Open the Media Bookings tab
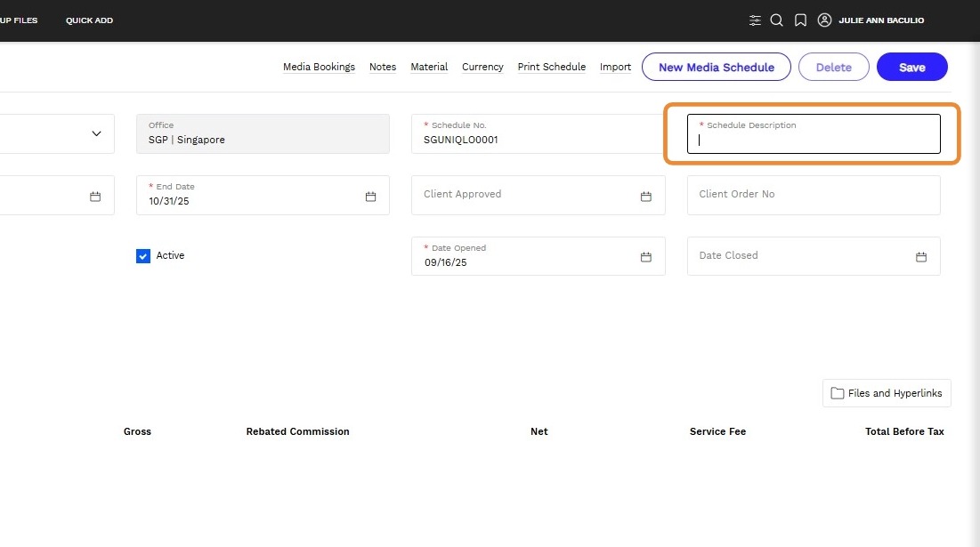The image size is (980, 547). 319,67
